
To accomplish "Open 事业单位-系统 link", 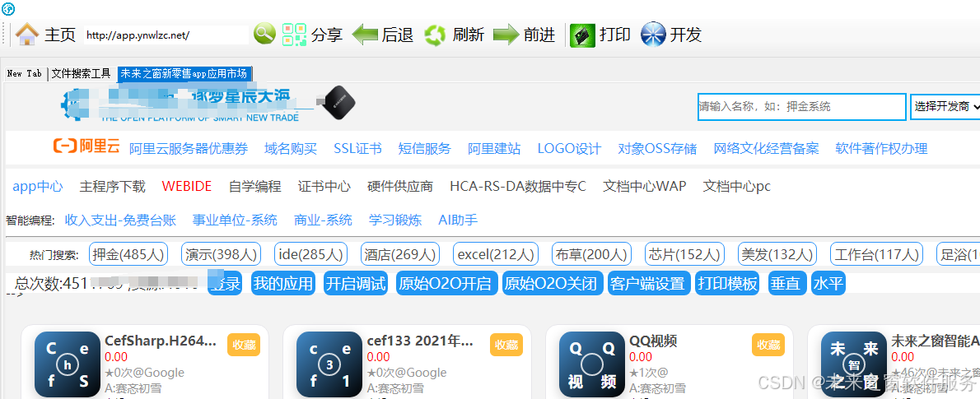I will [x=235, y=220].
